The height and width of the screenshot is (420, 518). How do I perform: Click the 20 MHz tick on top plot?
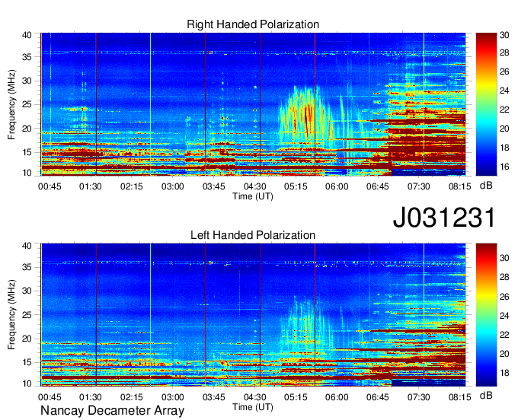coord(27,129)
